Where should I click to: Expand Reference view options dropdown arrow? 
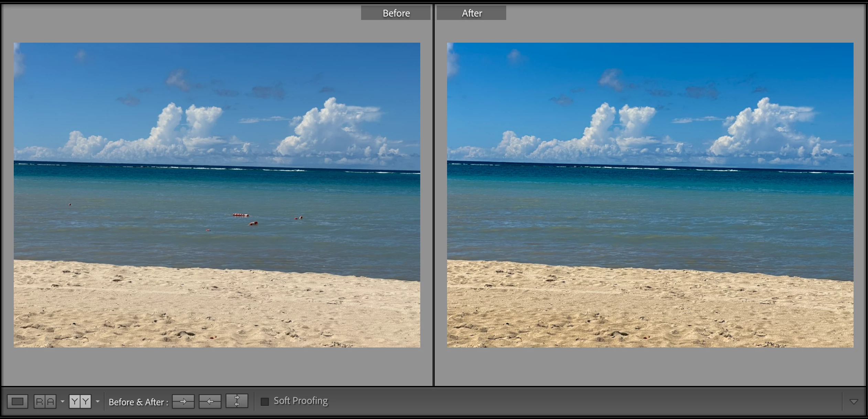tap(62, 401)
